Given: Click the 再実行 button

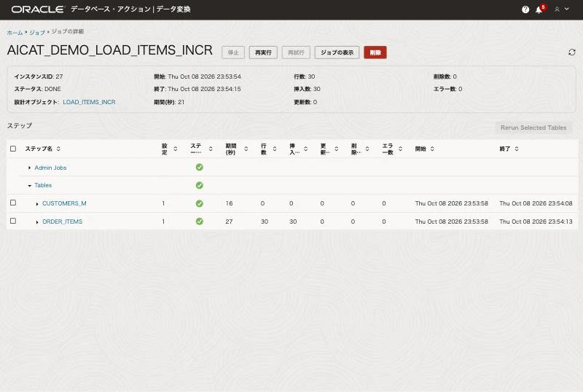Looking at the screenshot, I should (263, 52).
